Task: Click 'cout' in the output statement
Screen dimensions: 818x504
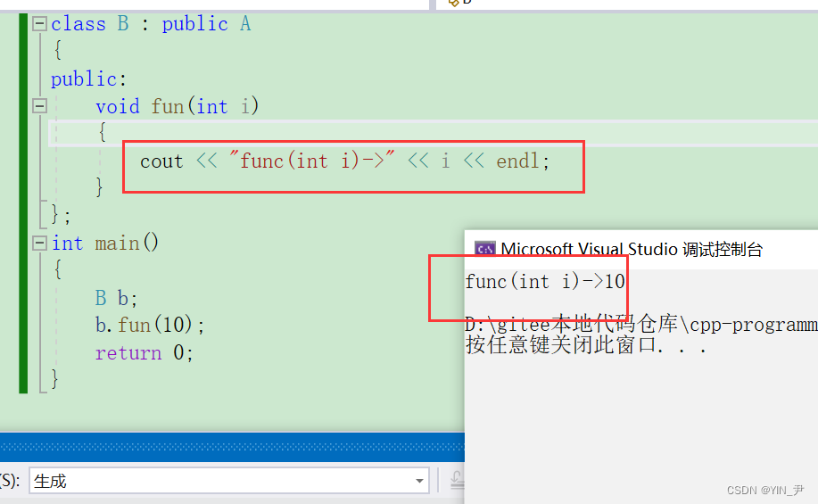Action: tap(161, 161)
